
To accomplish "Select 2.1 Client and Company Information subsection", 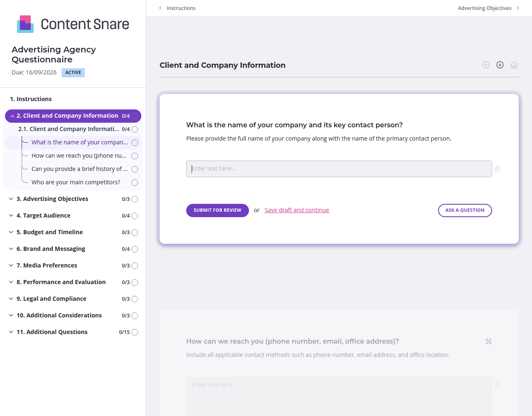I will point(69,129).
